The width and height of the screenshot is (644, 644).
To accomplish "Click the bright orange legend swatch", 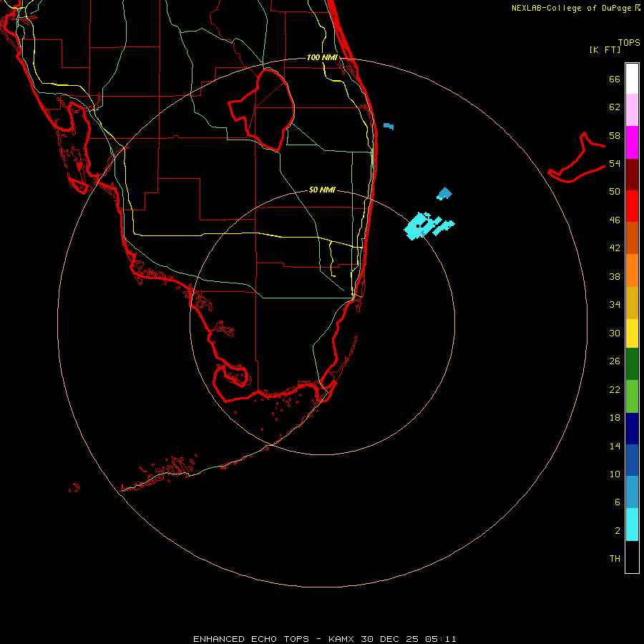I will [x=632, y=270].
